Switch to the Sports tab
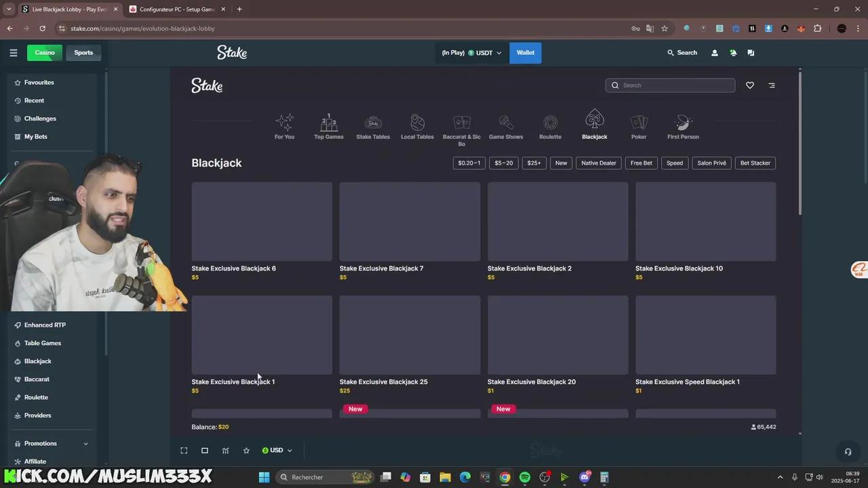The height and width of the screenshot is (488, 868). (83, 52)
